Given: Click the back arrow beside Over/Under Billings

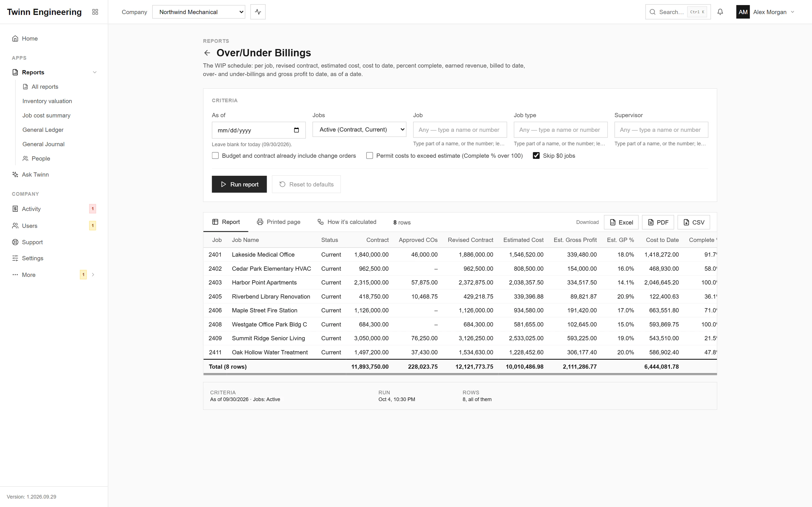Looking at the screenshot, I should pyautogui.click(x=207, y=53).
